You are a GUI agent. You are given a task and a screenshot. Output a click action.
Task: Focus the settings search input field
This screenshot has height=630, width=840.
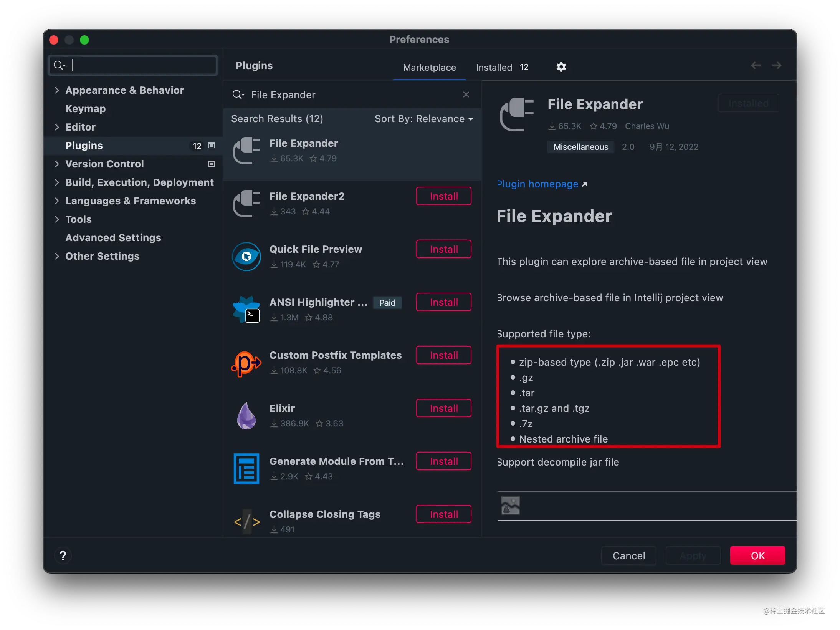[x=133, y=65]
